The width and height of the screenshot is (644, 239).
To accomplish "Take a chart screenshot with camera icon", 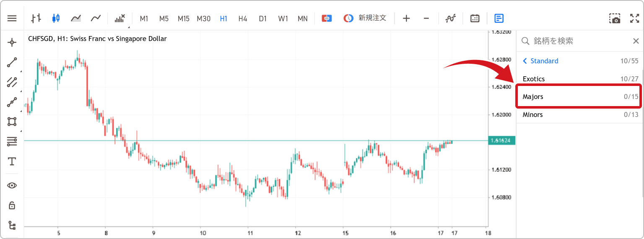I will pyautogui.click(x=615, y=18).
